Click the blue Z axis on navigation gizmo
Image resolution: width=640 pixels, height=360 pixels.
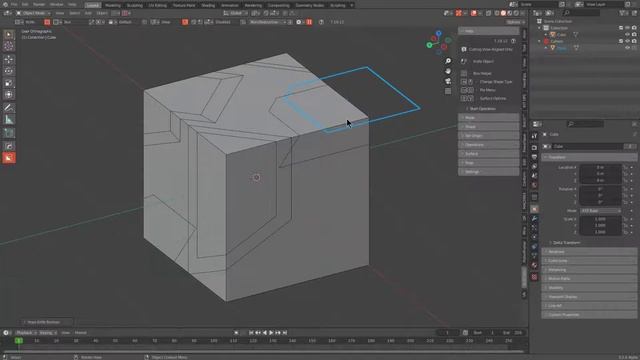pos(438,33)
